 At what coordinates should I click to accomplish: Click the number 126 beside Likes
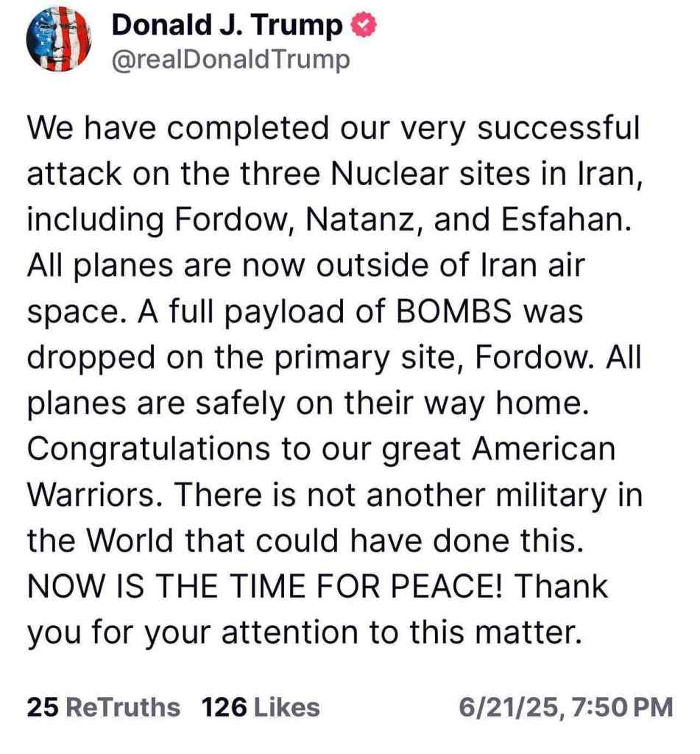pyautogui.click(x=224, y=708)
